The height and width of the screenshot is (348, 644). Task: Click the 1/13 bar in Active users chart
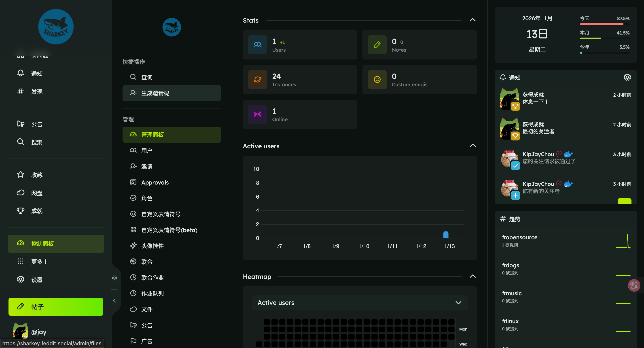[446, 235]
